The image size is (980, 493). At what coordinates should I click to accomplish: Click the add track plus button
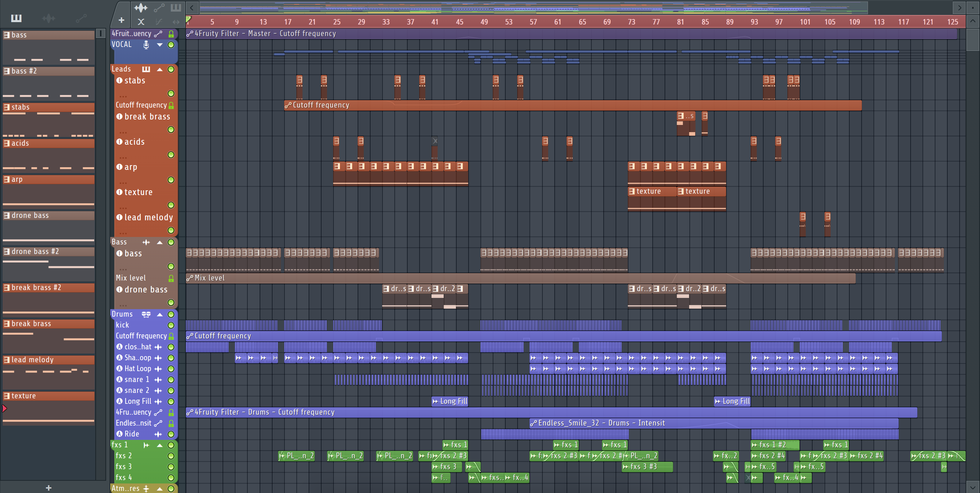pos(121,20)
